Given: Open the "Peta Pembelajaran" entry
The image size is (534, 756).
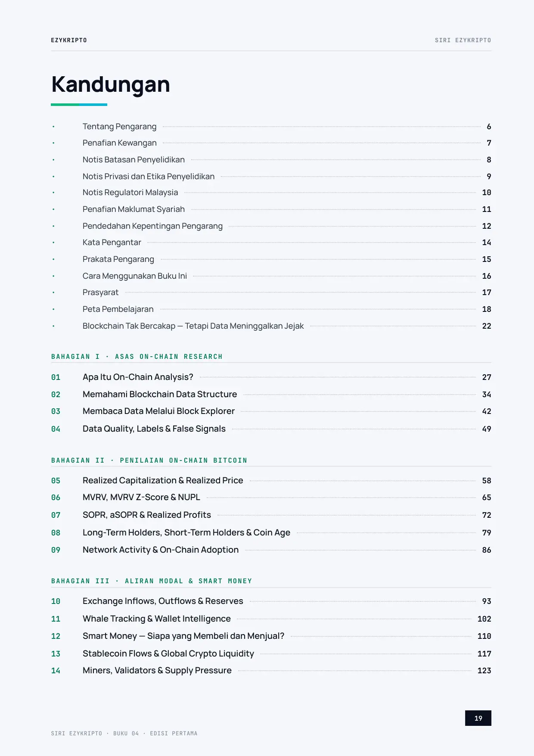Looking at the screenshot, I should pos(118,309).
